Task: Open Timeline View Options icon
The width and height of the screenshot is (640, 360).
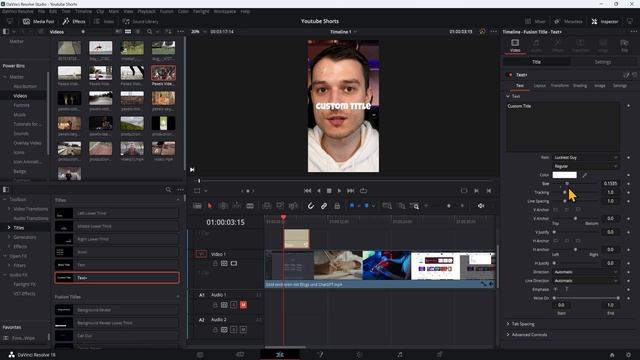Action: click(x=197, y=206)
